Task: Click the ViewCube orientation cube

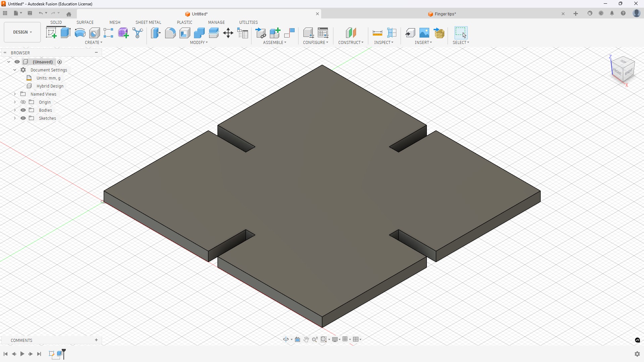Action: [x=623, y=69]
